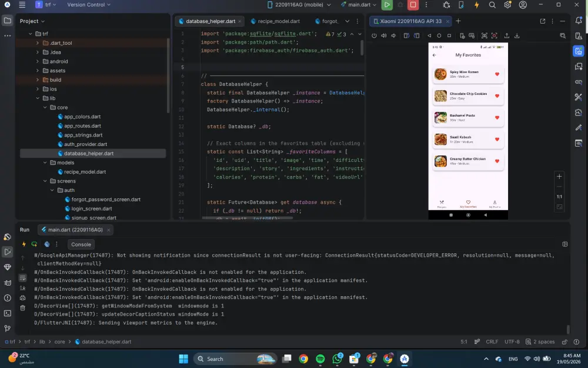Screen dimensions: 588x368
Task: Click the Windows Start button
Action: point(183,359)
